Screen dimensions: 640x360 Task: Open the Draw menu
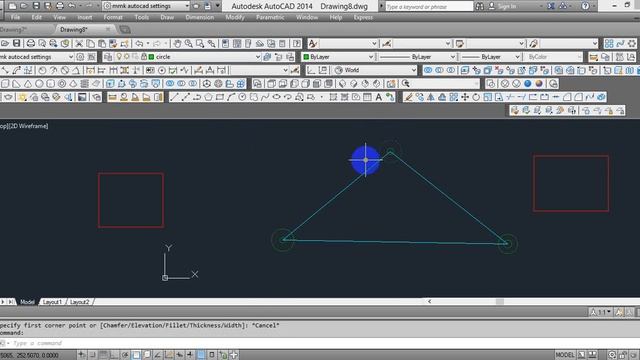tap(167, 18)
